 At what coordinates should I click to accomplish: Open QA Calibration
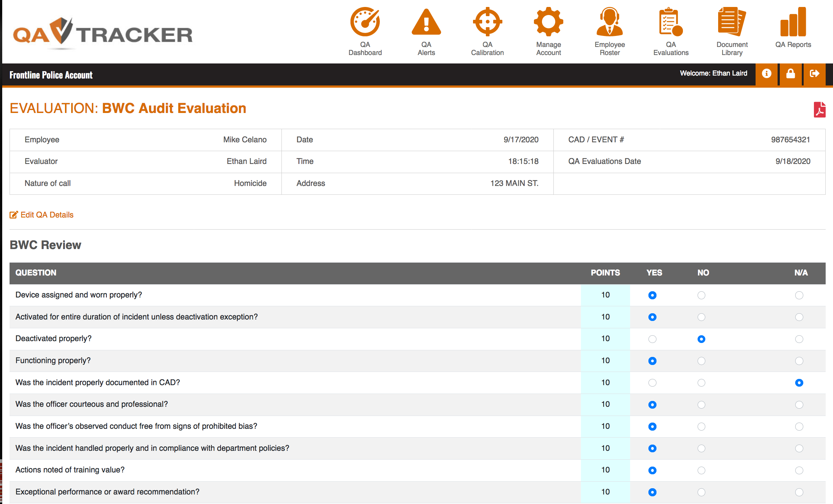click(x=487, y=31)
